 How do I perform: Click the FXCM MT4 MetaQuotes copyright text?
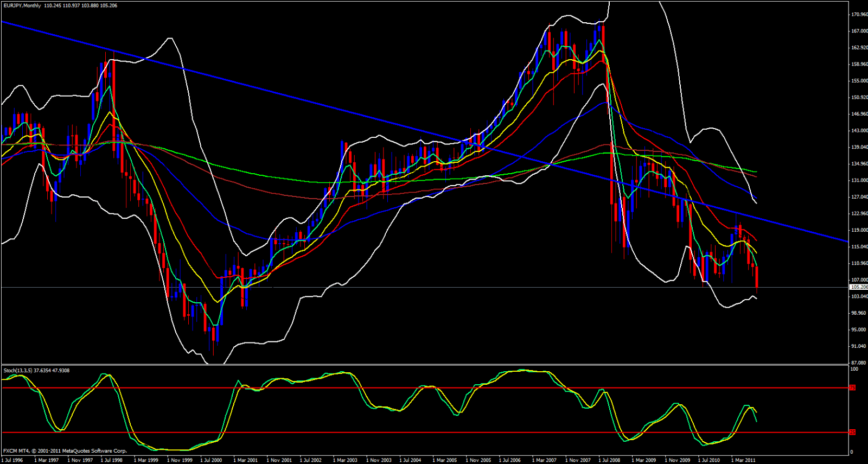65,451
